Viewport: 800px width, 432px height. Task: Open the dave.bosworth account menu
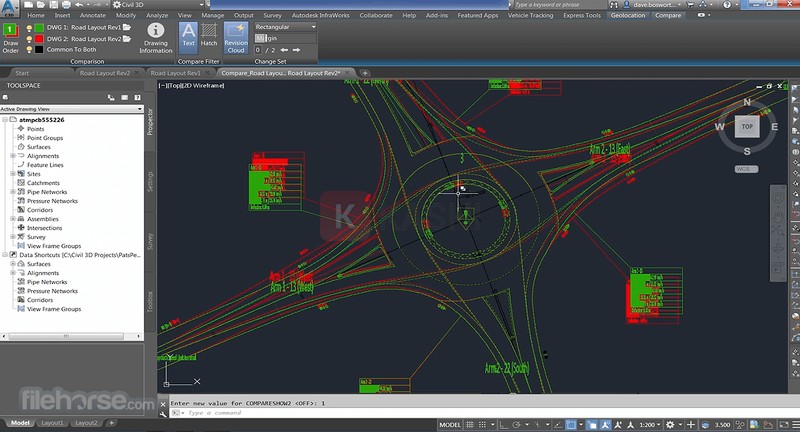tap(652, 5)
